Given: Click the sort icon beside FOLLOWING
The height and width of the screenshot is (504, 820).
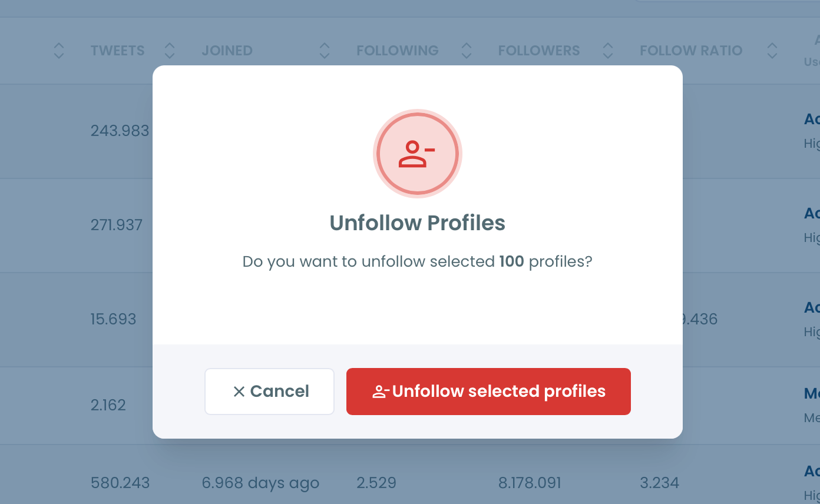Looking at the screenshot, I should coord(466,51).
